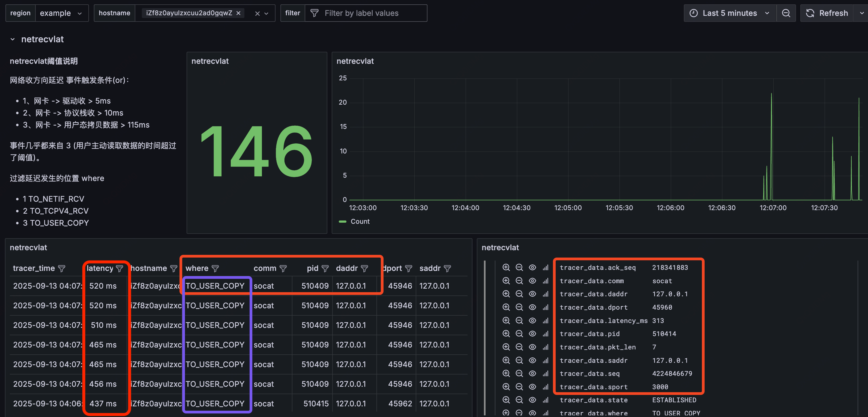Filter out value on tracer_data.comm row
Screen dimensions: 868x417
[519, 281]
